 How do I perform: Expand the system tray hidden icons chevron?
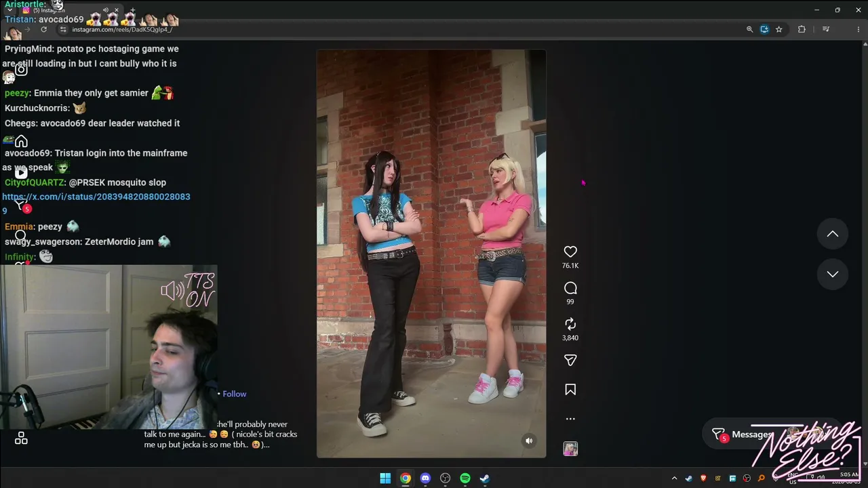674,479
